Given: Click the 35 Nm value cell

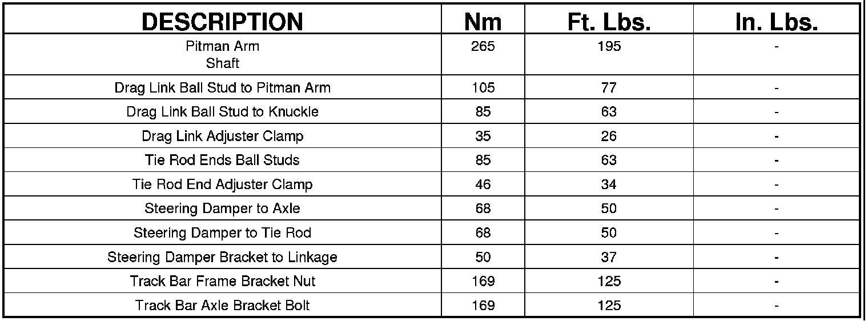Looking at the screenshot, I should 483,137.
